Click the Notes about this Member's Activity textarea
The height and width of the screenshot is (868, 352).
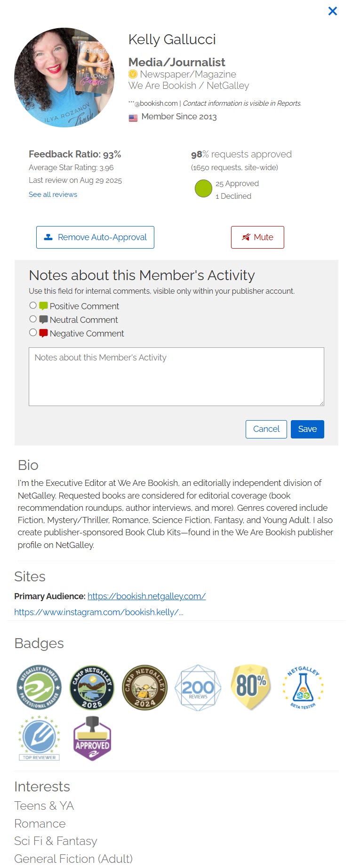pos(176,376)
